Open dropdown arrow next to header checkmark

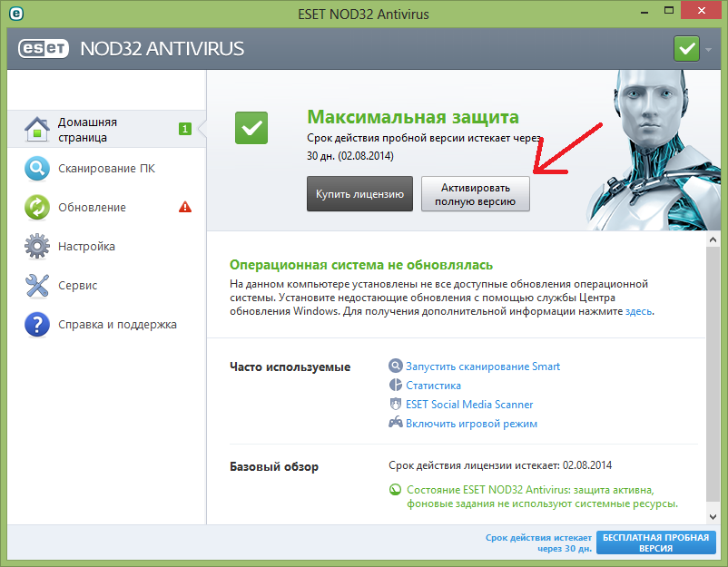click(709, 49)
